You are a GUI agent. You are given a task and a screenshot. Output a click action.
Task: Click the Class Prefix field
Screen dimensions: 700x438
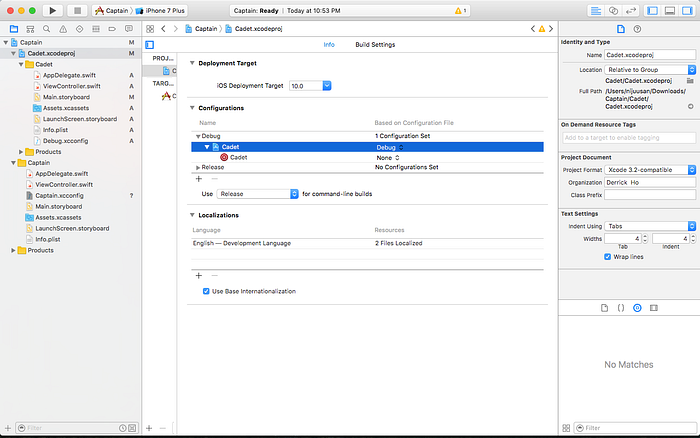(x=650, y=195)
